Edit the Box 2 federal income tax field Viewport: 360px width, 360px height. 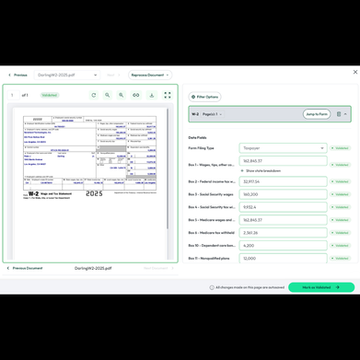click(283, 182)
